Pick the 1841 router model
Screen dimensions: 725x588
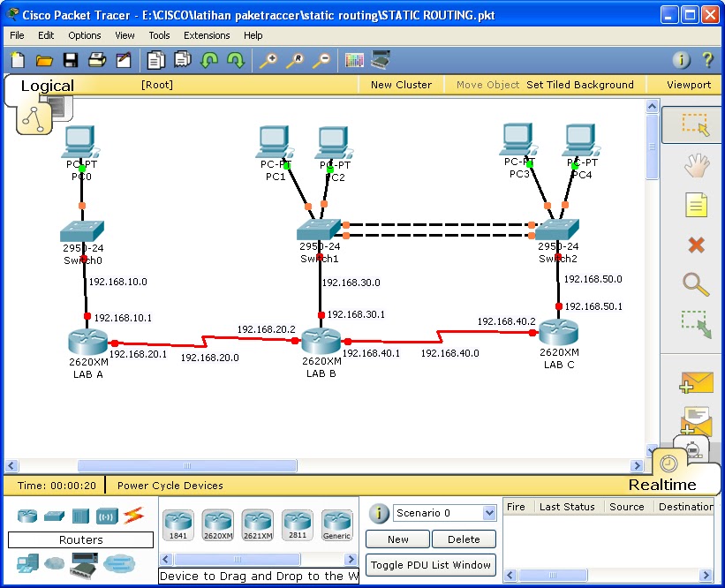coord(178,525)
